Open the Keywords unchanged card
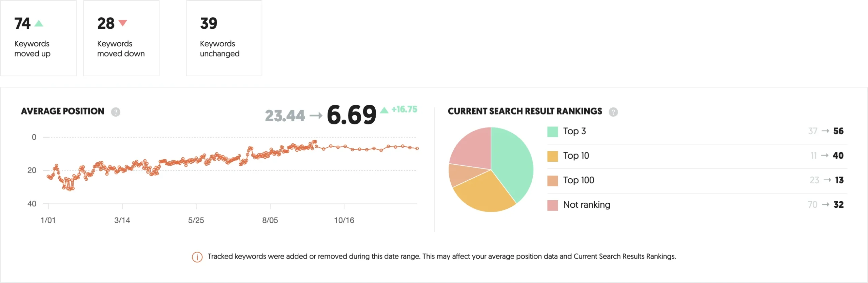Image resolution: width=868 pixels, height=283 pixels. [224, 38]
